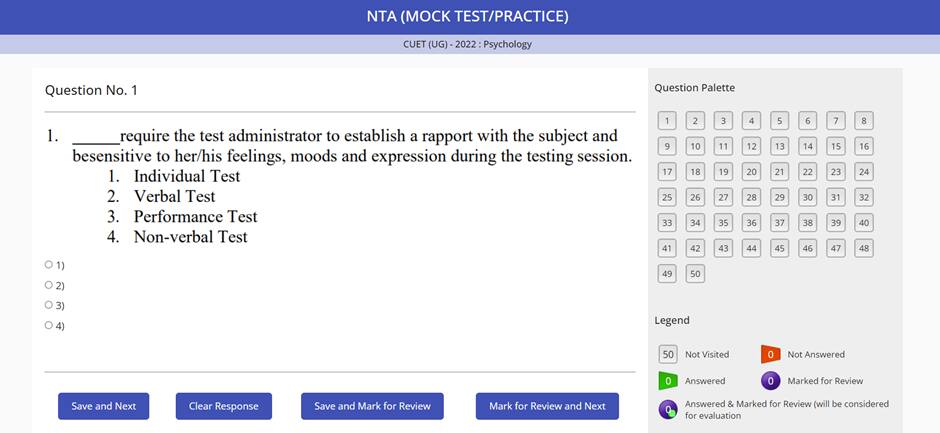This screenshot has height=433, width=940.
Task: Go to question 50 in the palette
Action: [695, 273]
